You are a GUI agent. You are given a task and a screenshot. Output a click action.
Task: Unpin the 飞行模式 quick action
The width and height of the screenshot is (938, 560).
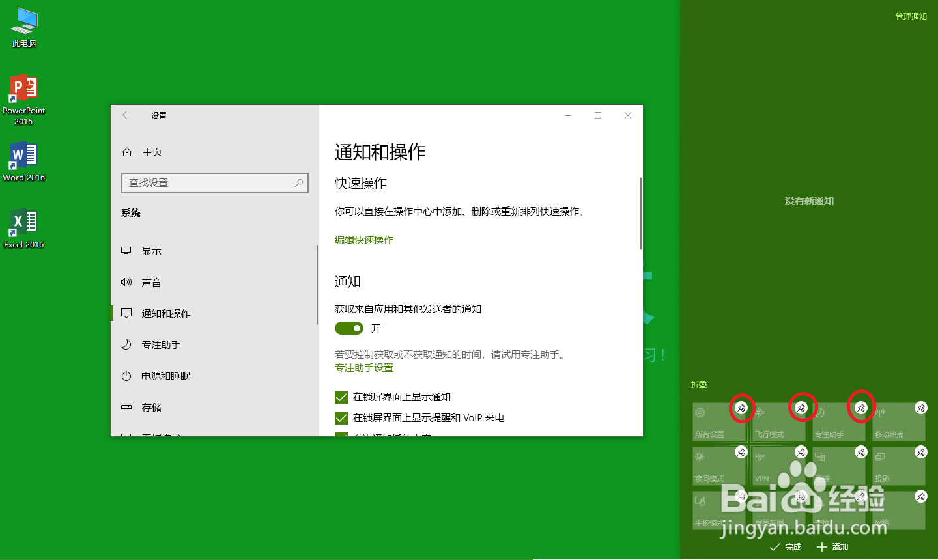click(801, 408)
